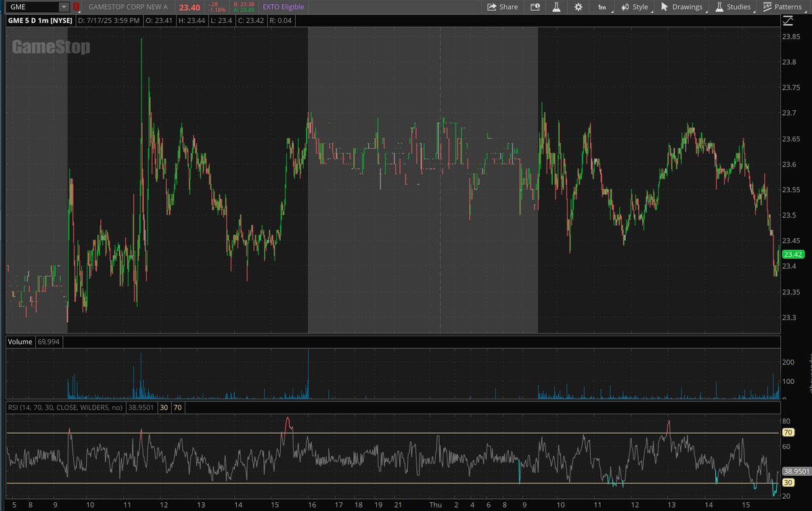Click the green 23.42 price bubble

[792, 254]
